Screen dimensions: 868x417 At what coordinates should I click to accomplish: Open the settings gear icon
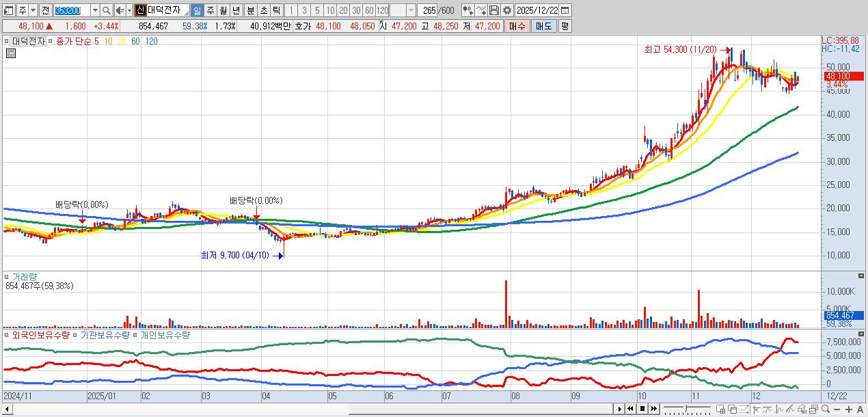click(507, 10)
